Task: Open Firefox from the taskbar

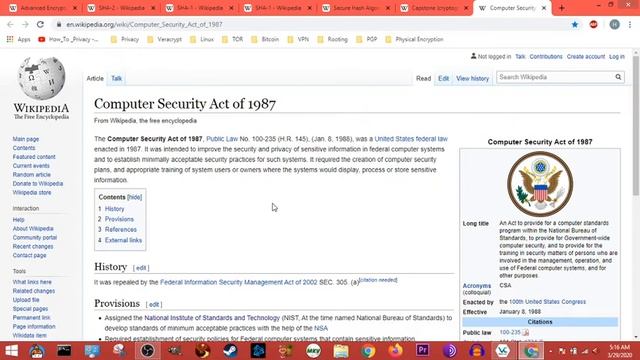Action: (x=395, y=351)
